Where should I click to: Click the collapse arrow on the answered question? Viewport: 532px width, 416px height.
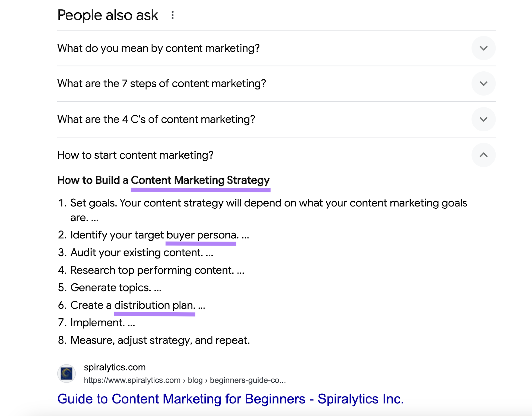tap(484, 155)
